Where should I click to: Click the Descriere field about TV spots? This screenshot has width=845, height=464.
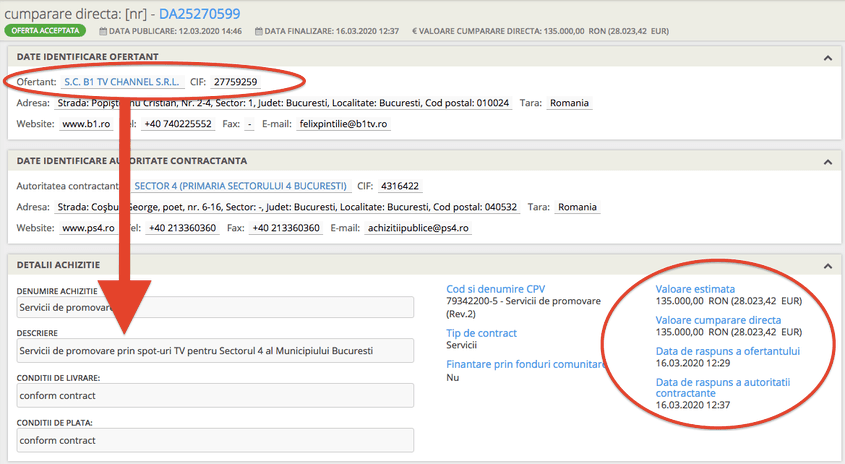pyautogui.click(x=215, y=351)
